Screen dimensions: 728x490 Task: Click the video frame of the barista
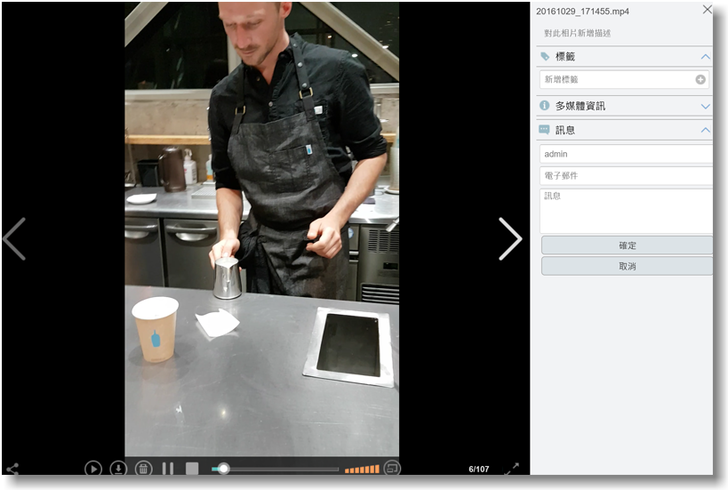[262, 229]
